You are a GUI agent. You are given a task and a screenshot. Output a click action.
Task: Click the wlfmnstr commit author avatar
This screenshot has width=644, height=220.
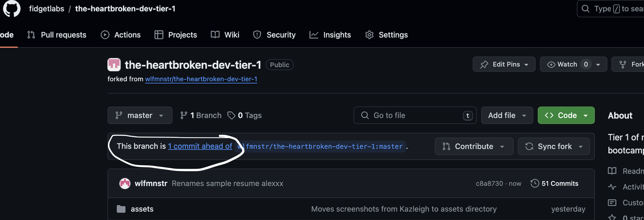click(125, 183)
